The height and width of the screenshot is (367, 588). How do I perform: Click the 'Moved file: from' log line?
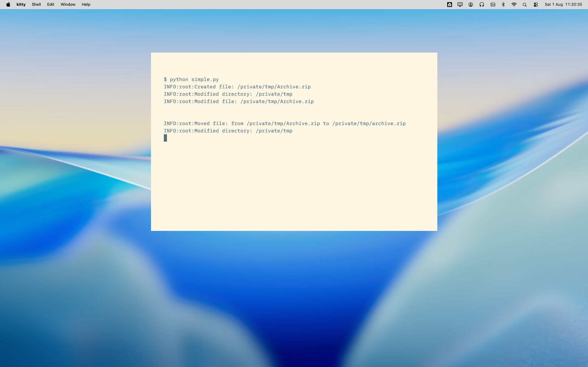(x=285, y=124)
